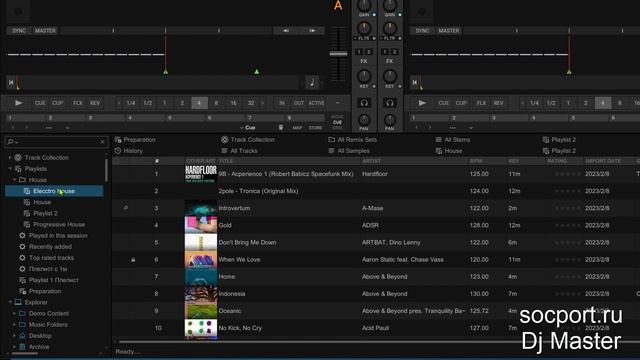This screenshot has width=640, height=360.
Task: Click the search magnifier icon
Action: point(10,142)
